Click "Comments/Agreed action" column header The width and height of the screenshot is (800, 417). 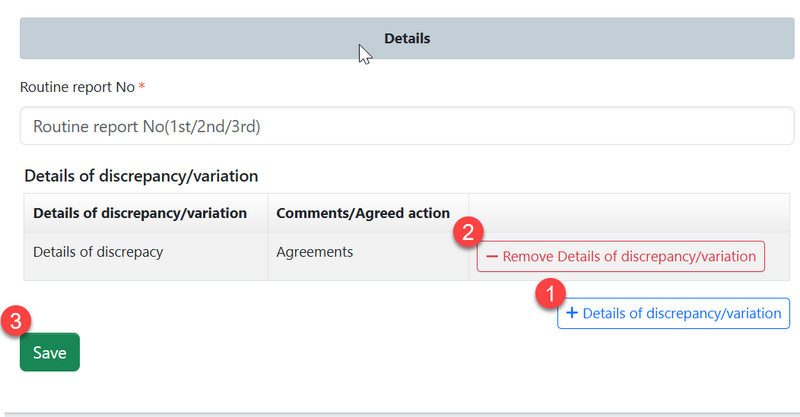[363, 213]
